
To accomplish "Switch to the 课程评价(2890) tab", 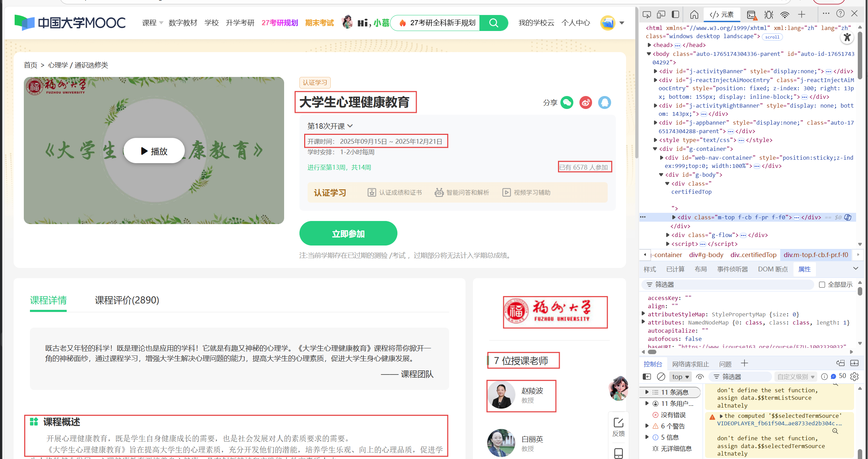I will (127, 301).
